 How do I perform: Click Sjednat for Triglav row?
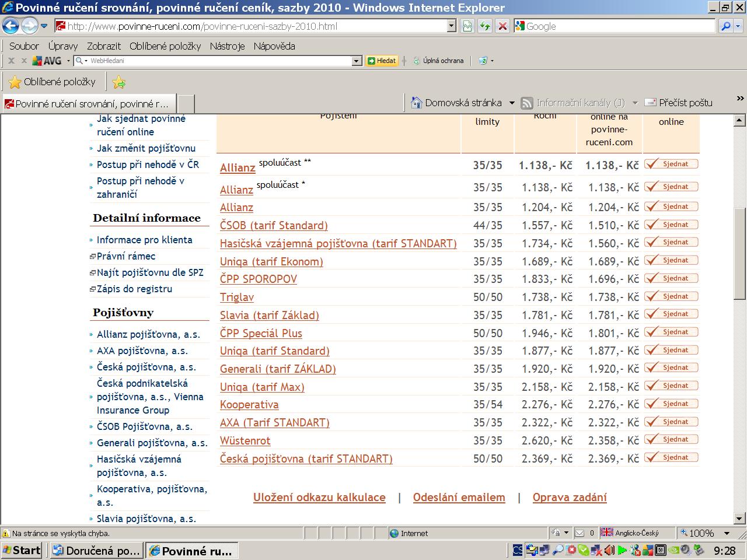671,296
